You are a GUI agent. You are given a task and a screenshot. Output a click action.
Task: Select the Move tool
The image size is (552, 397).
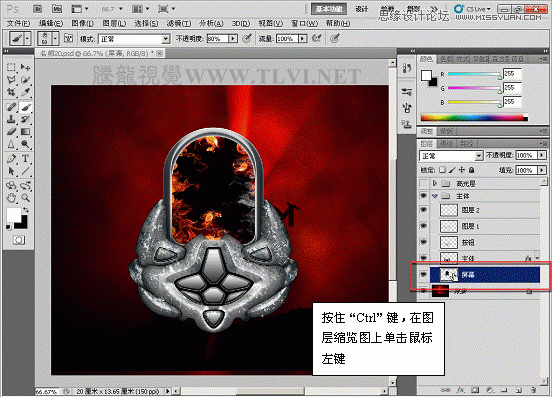click(25, 67)
